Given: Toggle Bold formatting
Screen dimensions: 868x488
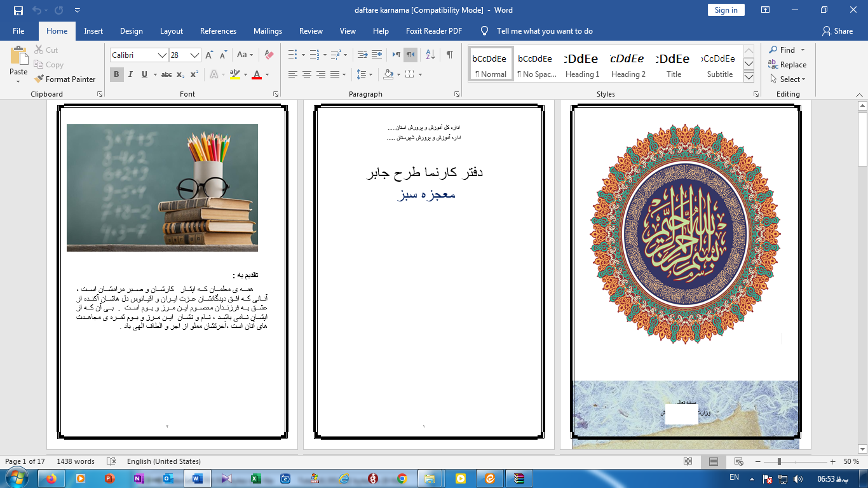Looking at the screenshot, I should pyautogui.click(x=117, y=74).
